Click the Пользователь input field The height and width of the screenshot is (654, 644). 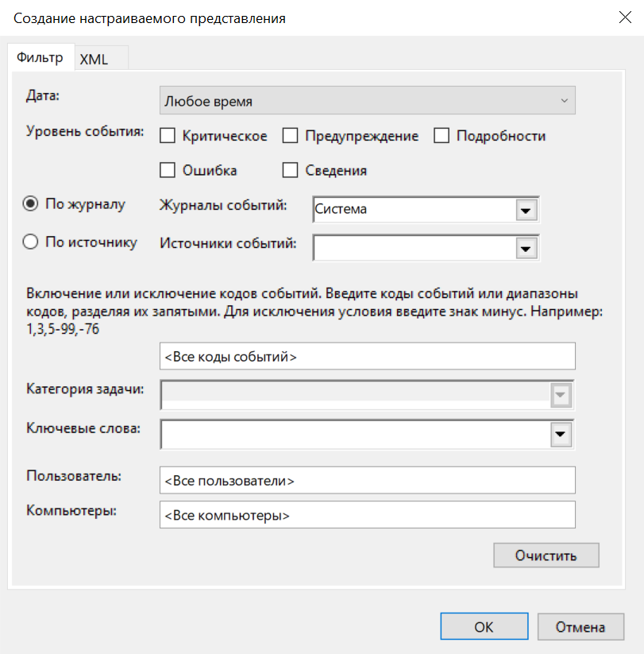(367, 481)
